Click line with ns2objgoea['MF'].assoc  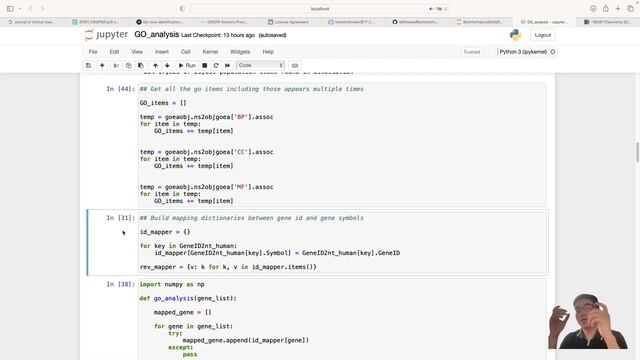click(x=207, y=187)
